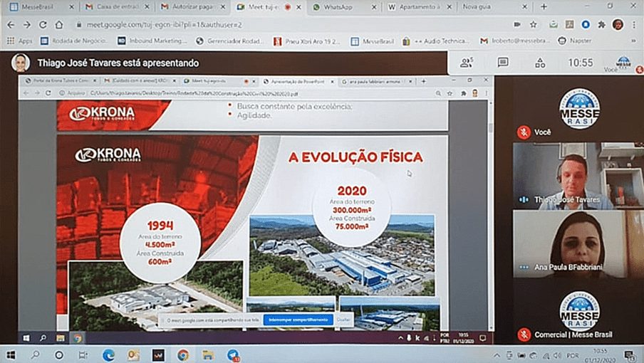Select Thiago José Tavares video tile
This screenshot has width=644, height=363.
[578, 176]
